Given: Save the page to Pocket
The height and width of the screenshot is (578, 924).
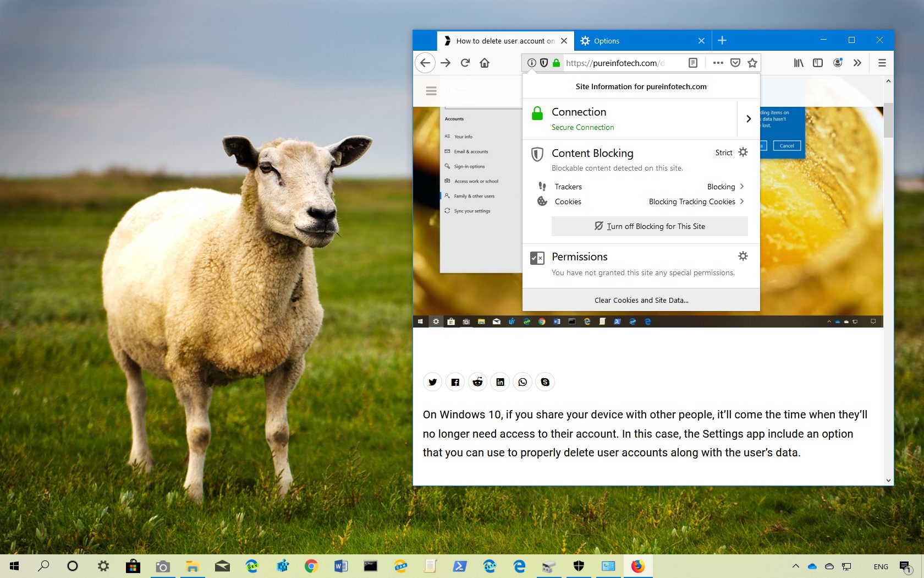Looking at the screenshot, I should point(735,63).
